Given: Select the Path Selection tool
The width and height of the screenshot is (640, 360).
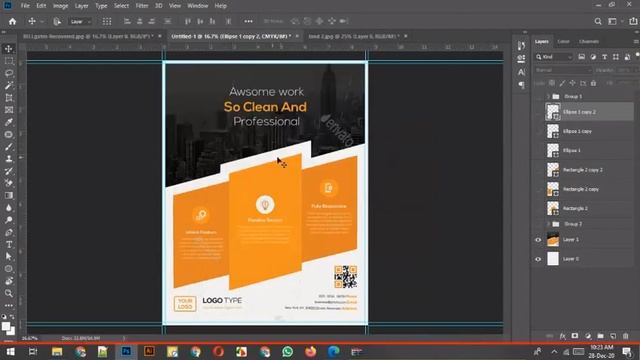Looking at the screenshot, I should coord(9,256).
